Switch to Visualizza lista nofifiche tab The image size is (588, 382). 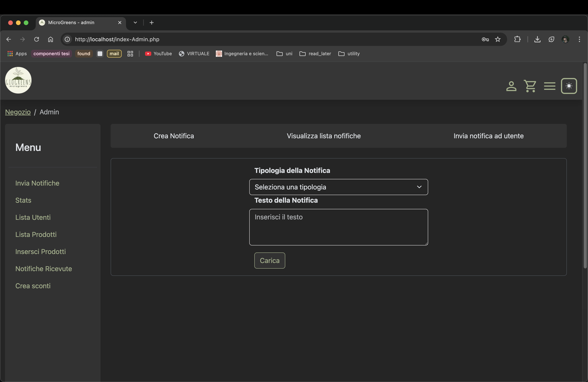324,136
